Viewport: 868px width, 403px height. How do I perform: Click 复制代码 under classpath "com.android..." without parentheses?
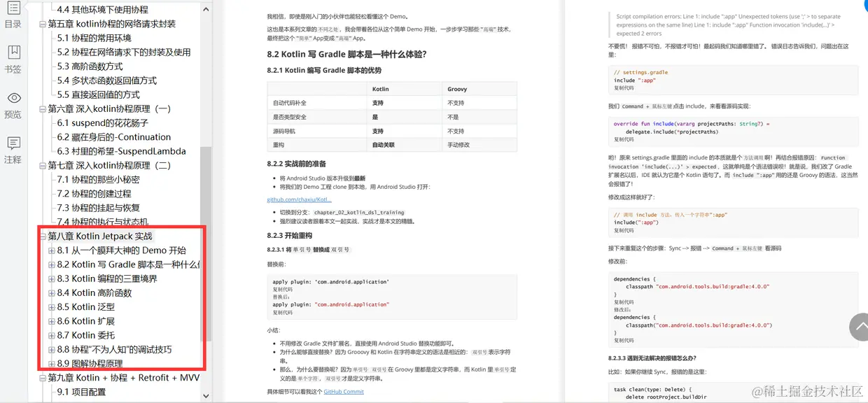coord(624,302)
